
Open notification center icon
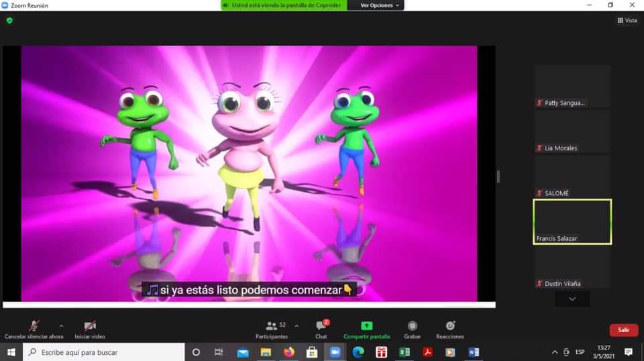pos(629,352)
